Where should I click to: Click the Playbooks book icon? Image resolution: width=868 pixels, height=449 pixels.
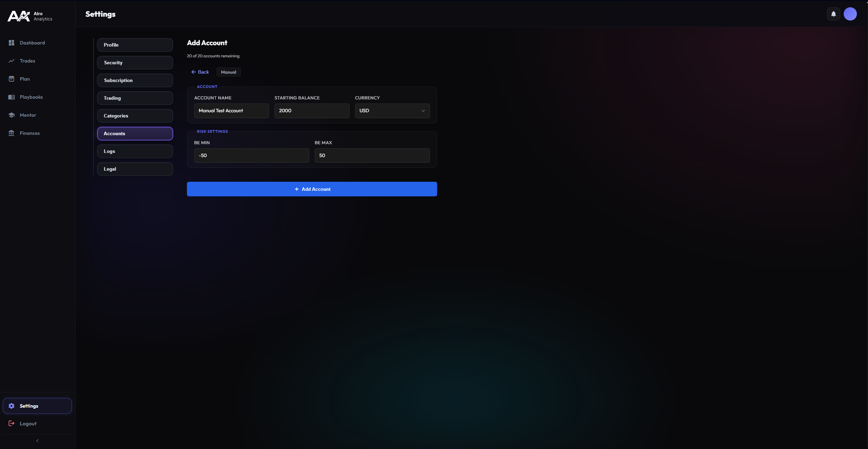point(11,97)
